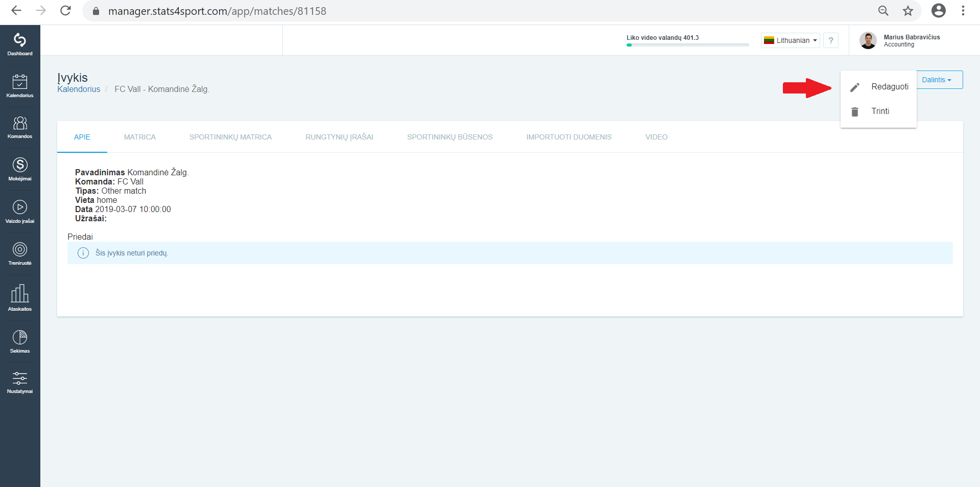Open Kalendorius calendar in the sidebar

pos(20,86)
